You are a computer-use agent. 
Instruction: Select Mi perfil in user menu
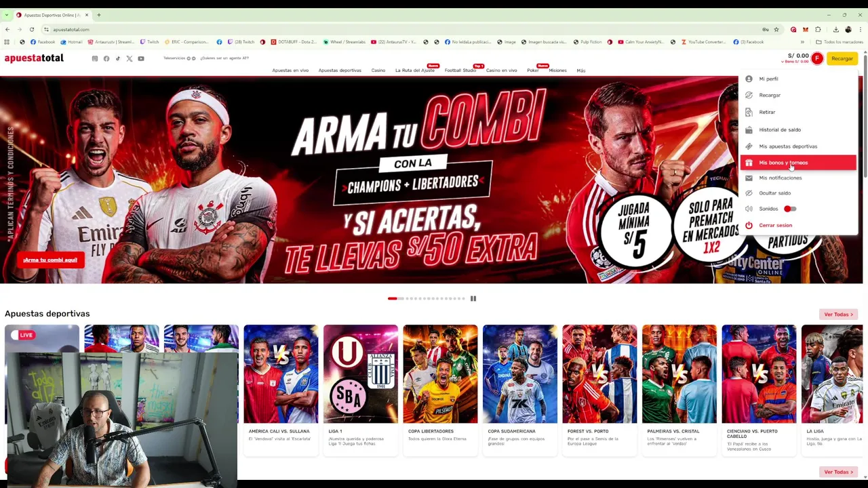pos(797,79)
